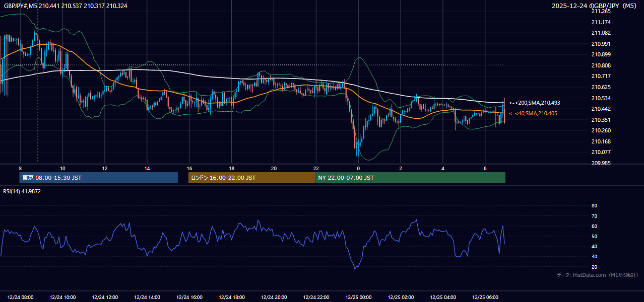This screenshot has width=644, height=302.
Task: Click the bottom time label 12/24 10:00
Action: click(x=63, y=297)
